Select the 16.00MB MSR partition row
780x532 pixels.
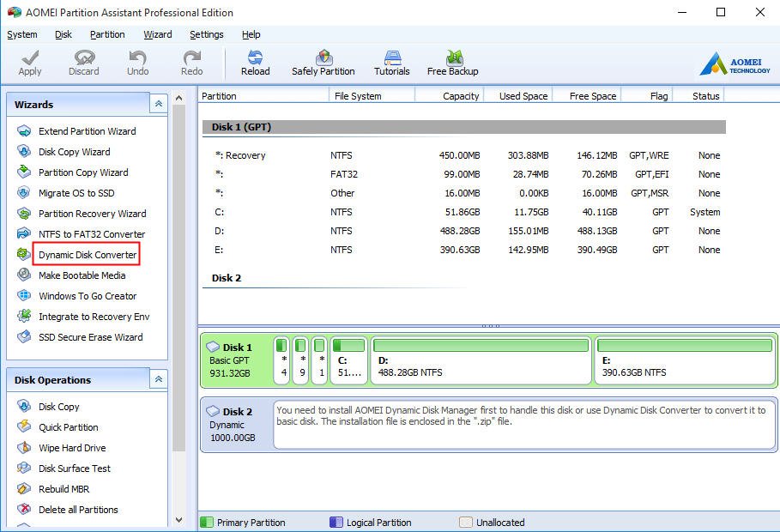[464, 193]
